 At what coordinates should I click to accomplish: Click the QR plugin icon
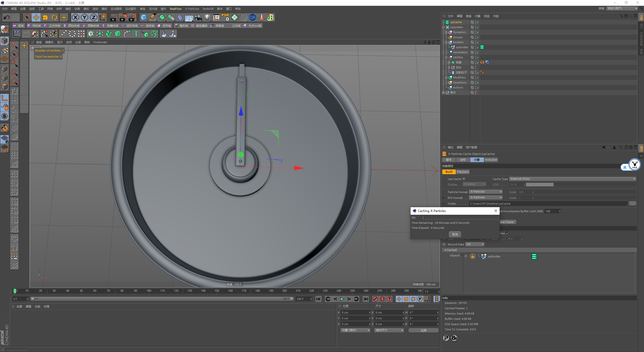pyautogui.click(x=252, y=17)
